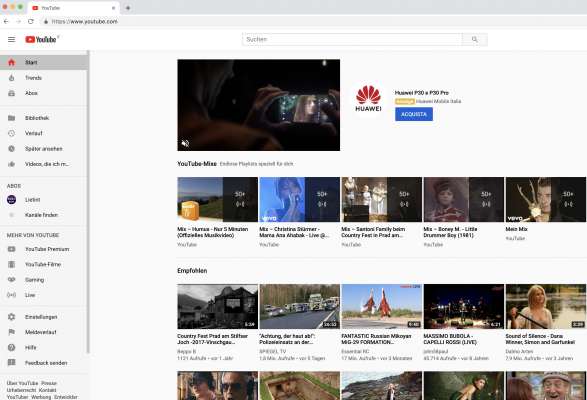Click the Huawei logo
The height and width of the screenshot is (400, 587).
point(368,99)
